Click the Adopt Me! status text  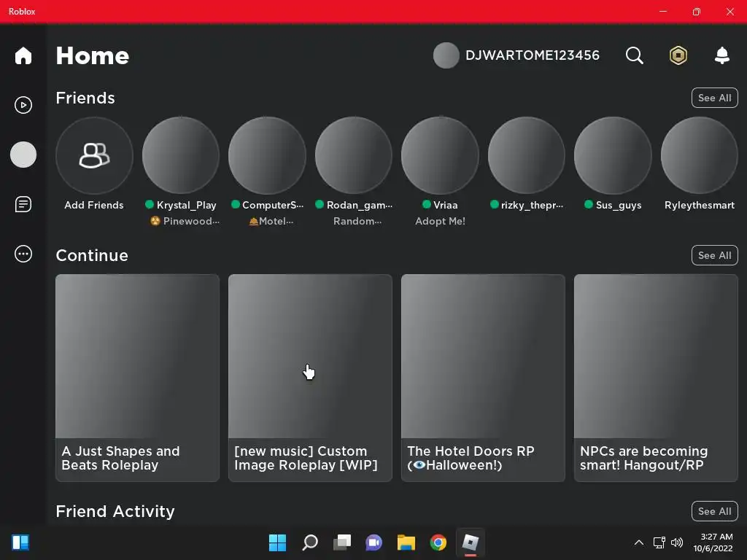[440, 221]
